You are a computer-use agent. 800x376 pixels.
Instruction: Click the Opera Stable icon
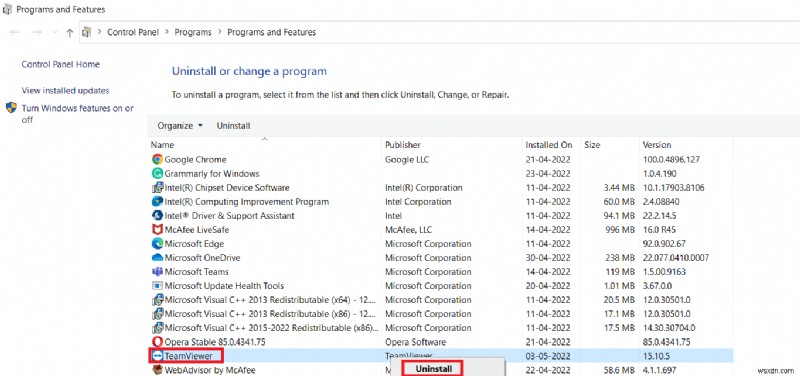pos(157,342)
